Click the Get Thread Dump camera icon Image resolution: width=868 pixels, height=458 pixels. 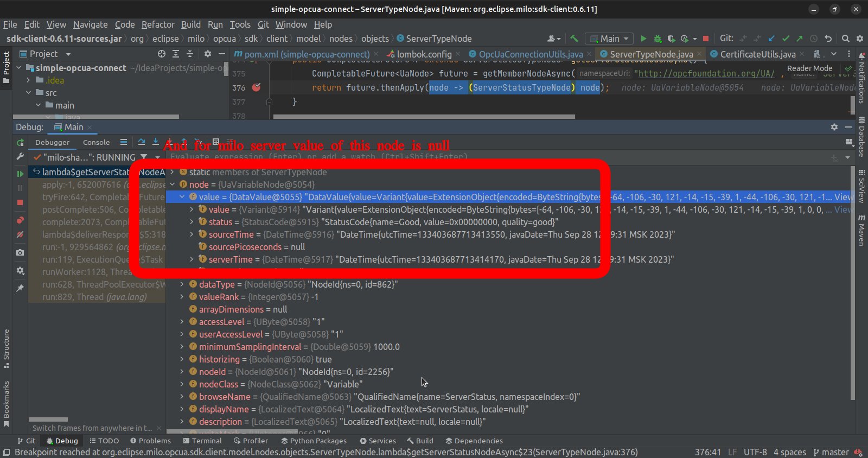[20, 252]
